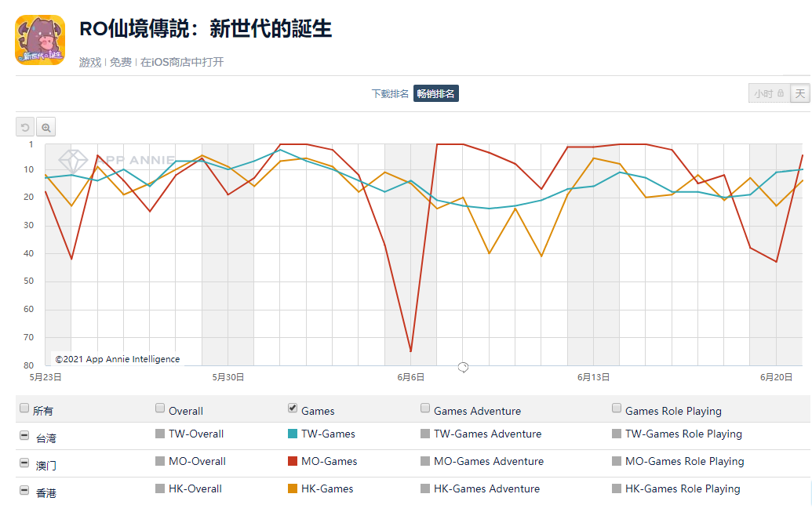
Task: Collapse the 台湾 row
Action: pyautogui.click(x=24, y=435)
